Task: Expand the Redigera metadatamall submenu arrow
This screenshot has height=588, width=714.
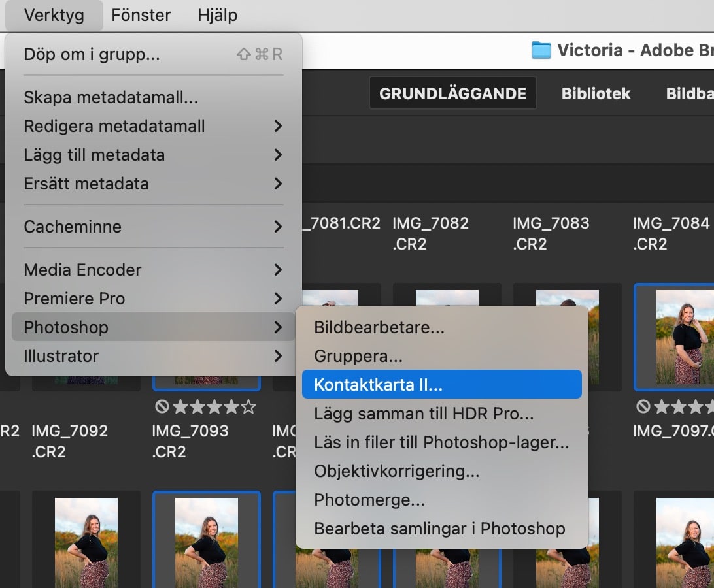Action: click(278, 126)
